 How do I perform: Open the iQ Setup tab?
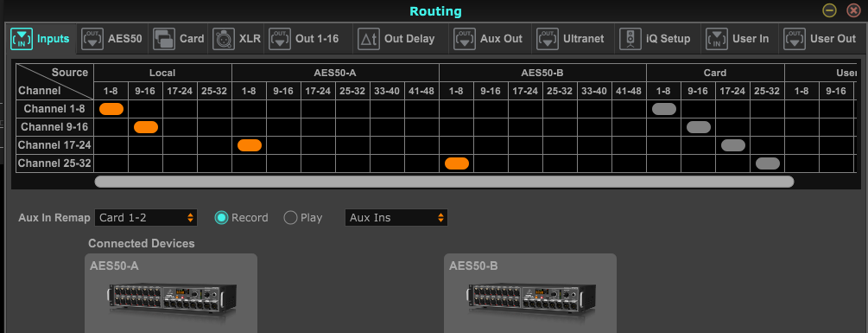point(657,39)
